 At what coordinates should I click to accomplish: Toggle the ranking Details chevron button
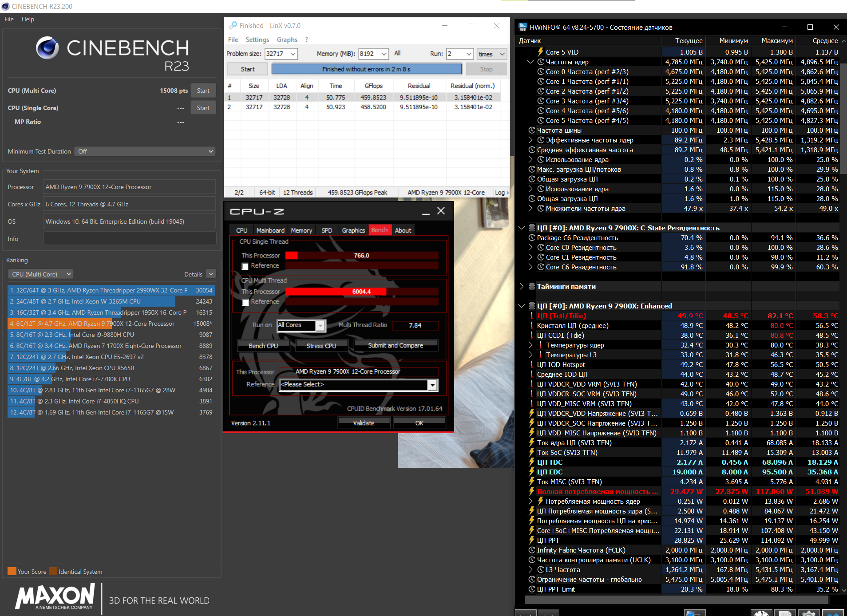click(x=211, y=274)
